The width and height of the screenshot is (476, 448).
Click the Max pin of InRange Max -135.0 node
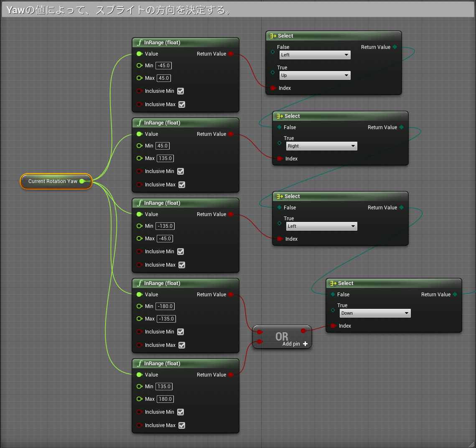[139, 319]
